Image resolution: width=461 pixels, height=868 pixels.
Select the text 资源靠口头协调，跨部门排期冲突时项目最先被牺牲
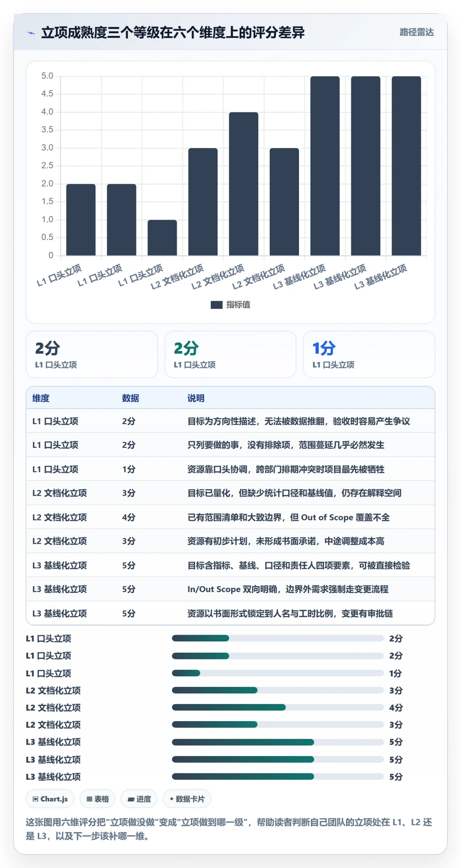tap(286, 469)
